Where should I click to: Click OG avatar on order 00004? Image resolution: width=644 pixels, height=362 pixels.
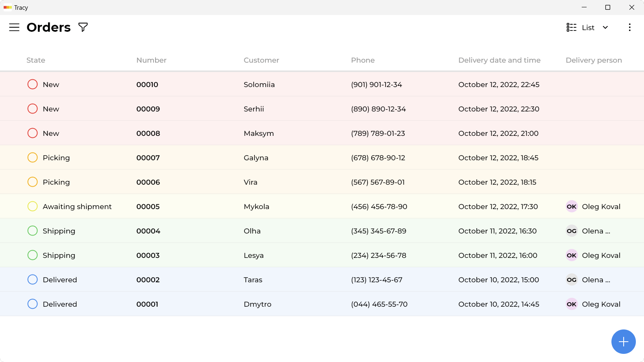pos(572,231)
